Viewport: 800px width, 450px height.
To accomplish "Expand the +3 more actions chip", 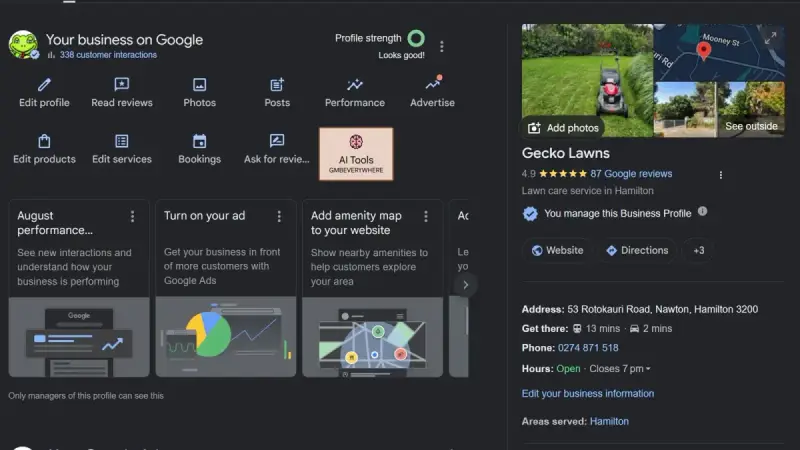I will pos(698,251).
